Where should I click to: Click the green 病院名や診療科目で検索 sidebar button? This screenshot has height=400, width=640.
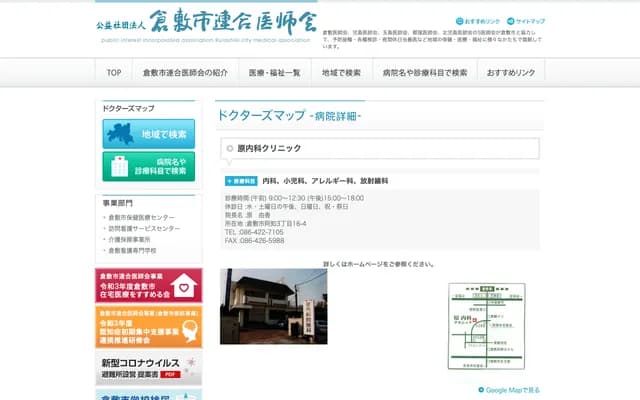(149, 167)
